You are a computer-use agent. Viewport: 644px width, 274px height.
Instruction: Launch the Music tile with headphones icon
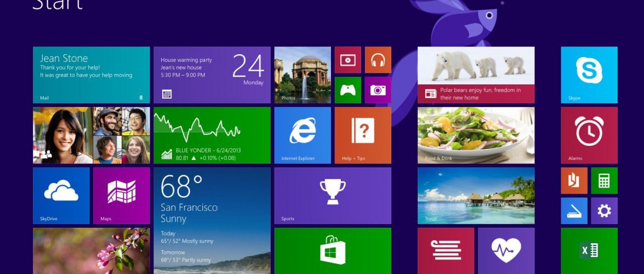pyautogui.click(x=378, y=60)
